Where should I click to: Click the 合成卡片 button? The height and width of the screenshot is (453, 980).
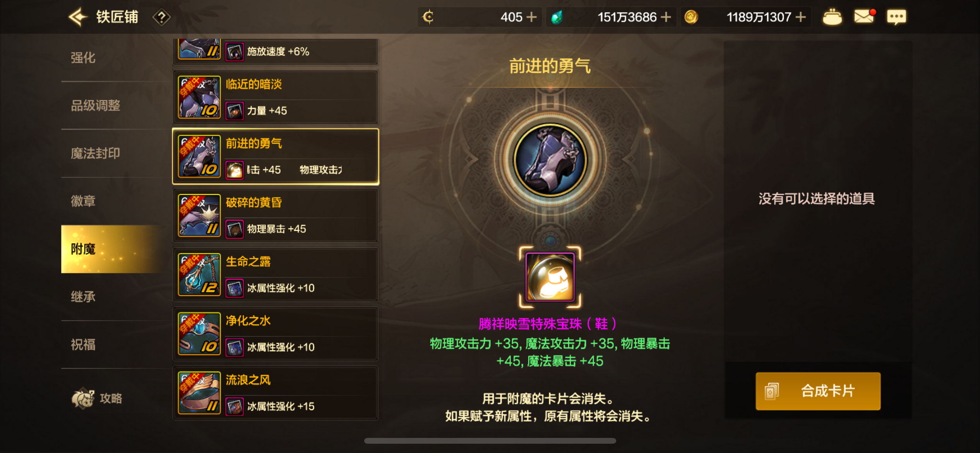818,391
